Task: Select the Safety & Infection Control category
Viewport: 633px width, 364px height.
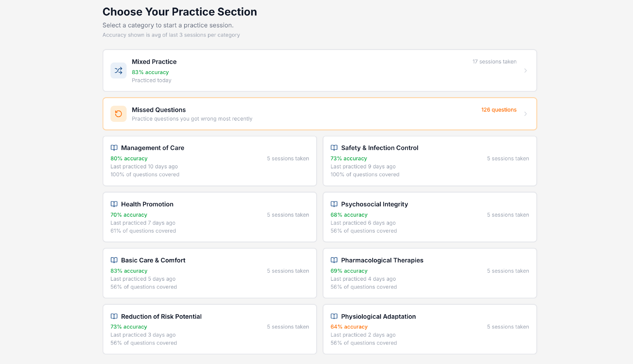Action: tap(430, 161)
